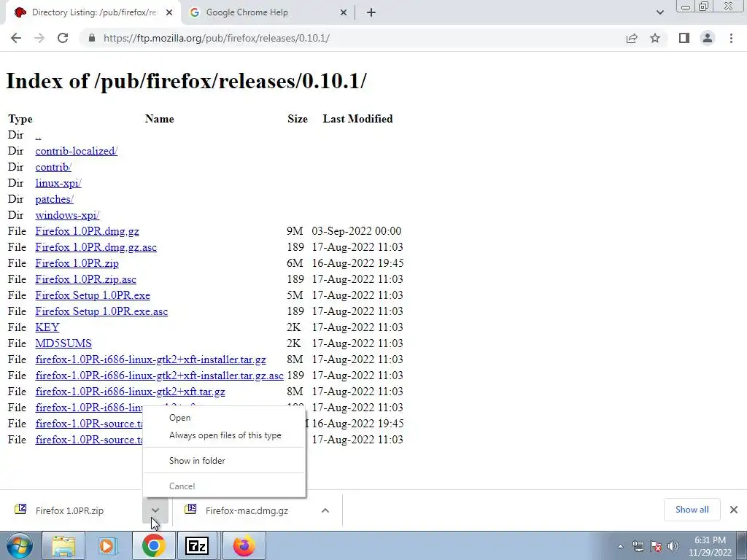Click the Firefox 1.0PR.zip link
The width and height of the screenshot is (747, 560).
[x=77, y=263]
